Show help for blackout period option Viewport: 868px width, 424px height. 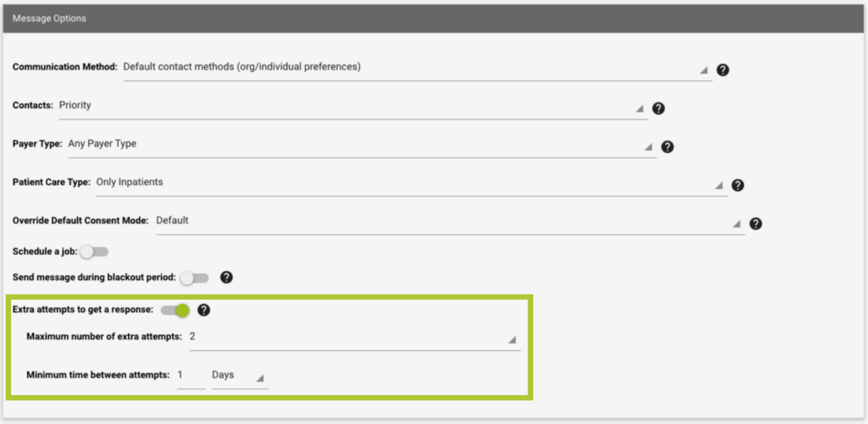(x=226, y=278)
